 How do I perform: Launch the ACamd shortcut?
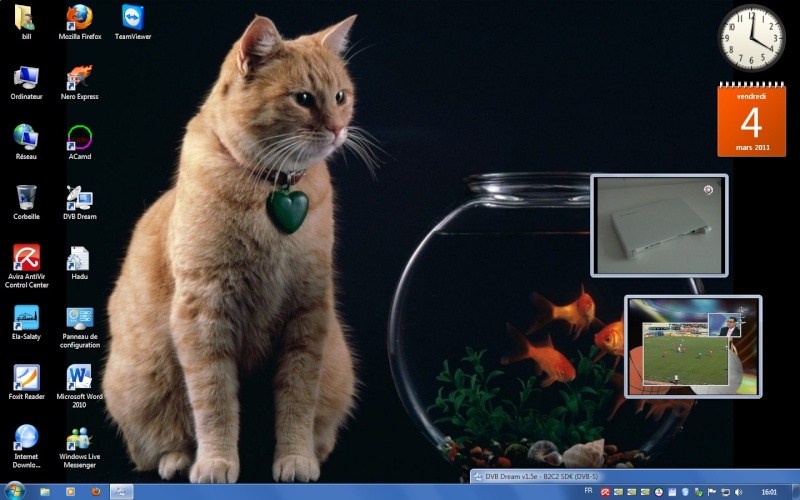80,142
